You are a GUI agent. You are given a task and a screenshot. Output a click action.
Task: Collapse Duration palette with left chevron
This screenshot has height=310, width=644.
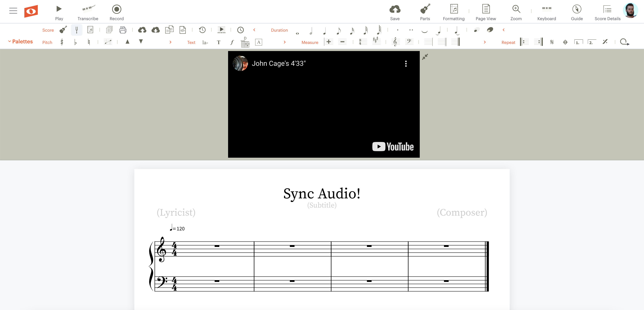tap(504, 30)
